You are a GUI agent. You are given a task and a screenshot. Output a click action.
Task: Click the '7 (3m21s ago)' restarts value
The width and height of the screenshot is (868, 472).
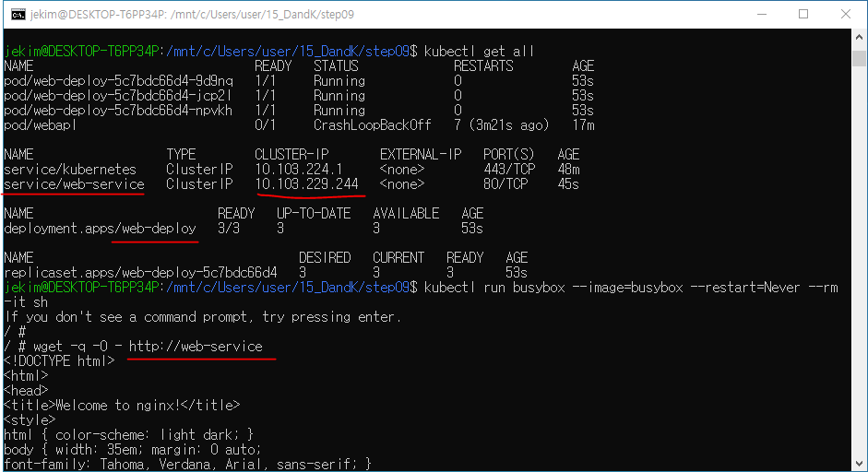[x=502, y=125]
